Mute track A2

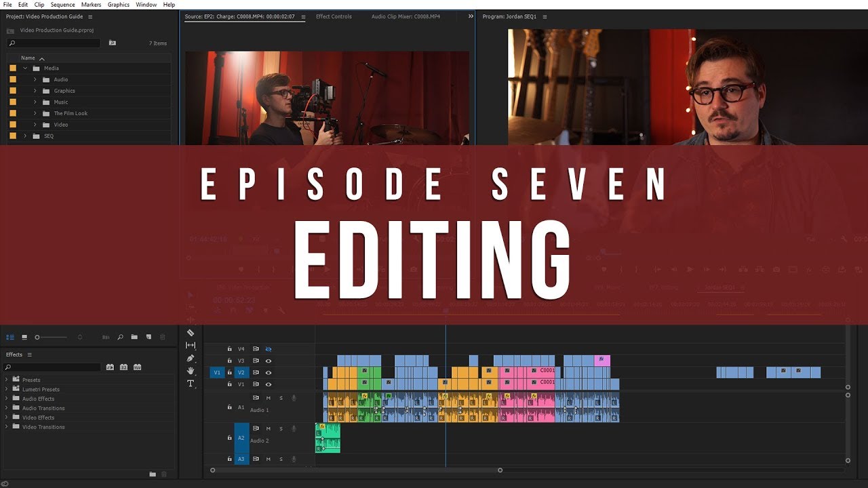269,428
